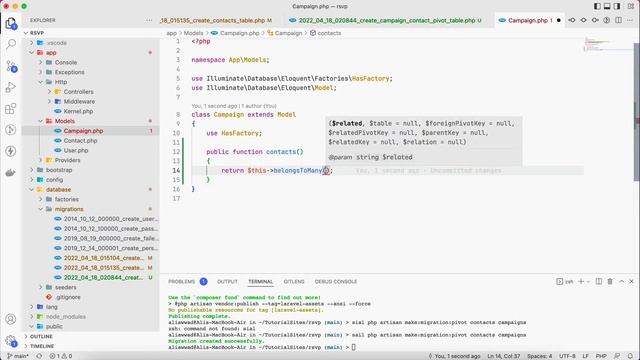Kill terminal with trash icon
The width and height of the screenshot is (640, 360).
[610, 281]
